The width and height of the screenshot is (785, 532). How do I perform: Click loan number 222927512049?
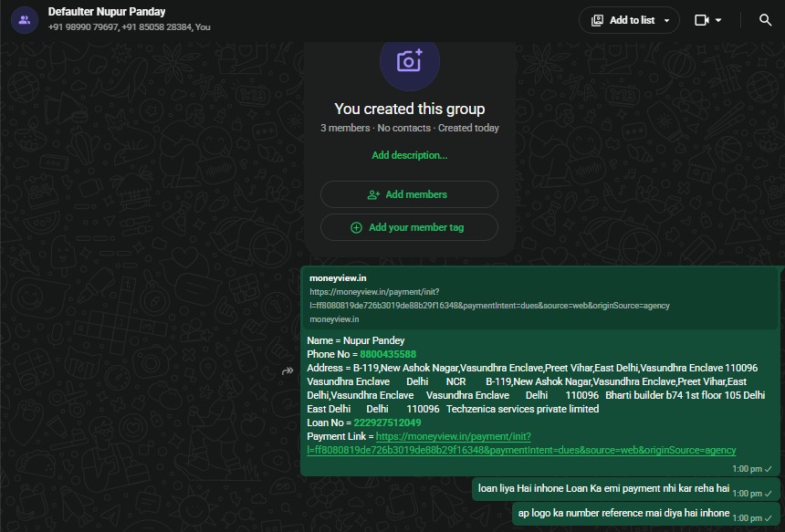(x=387, y=422)
